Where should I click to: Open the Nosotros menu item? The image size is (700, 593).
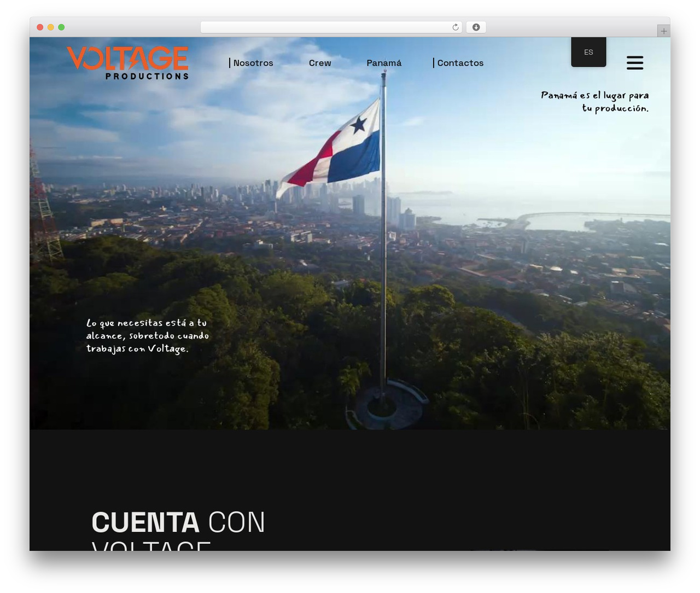point(253,63)
